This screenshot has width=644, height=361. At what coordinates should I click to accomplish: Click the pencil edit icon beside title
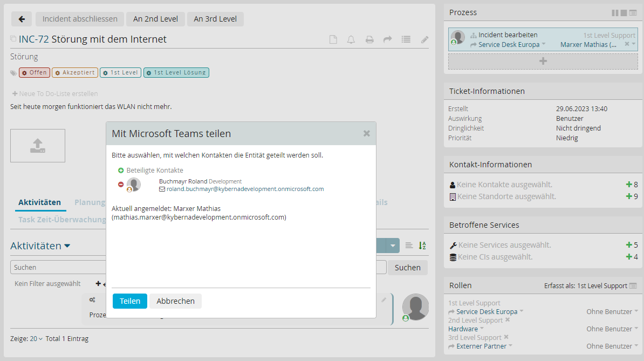[x=425, y=39]
